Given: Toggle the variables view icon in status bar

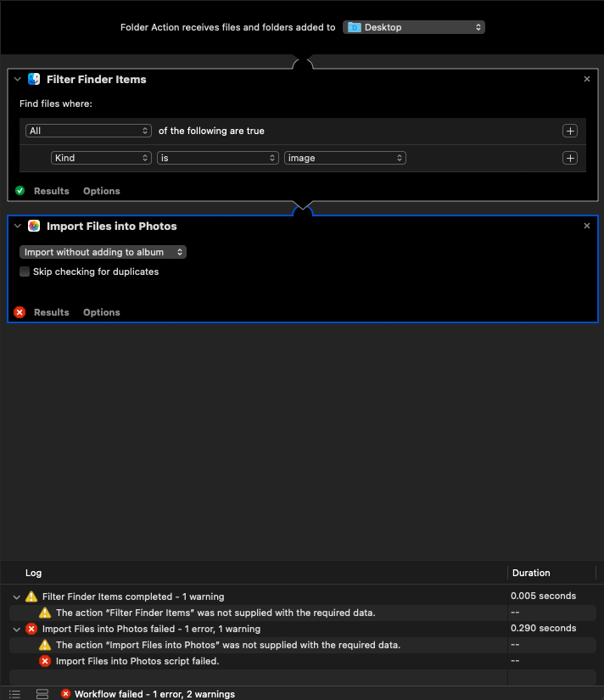Looking at the screenshot, I should tap(42, 694).
